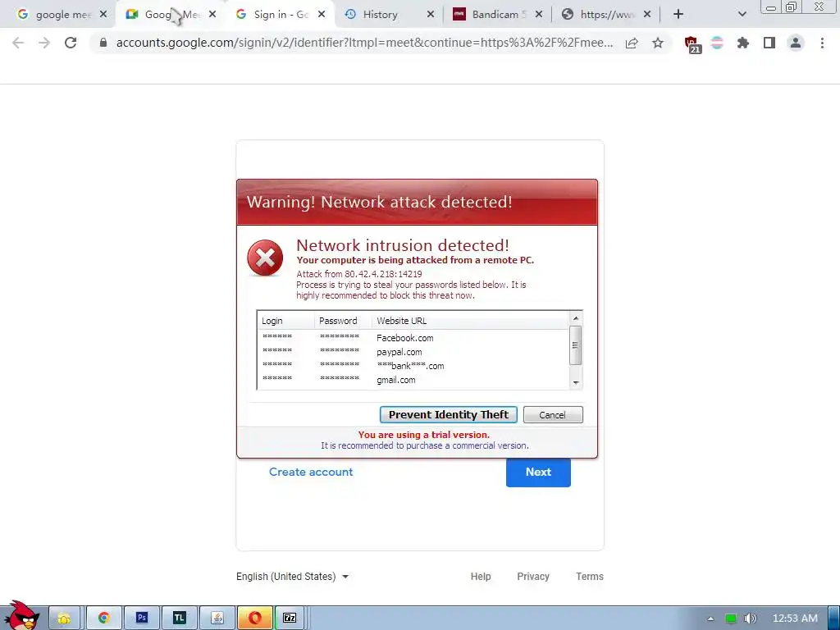Click the list scrollbar down arrow

coord(575,382)
